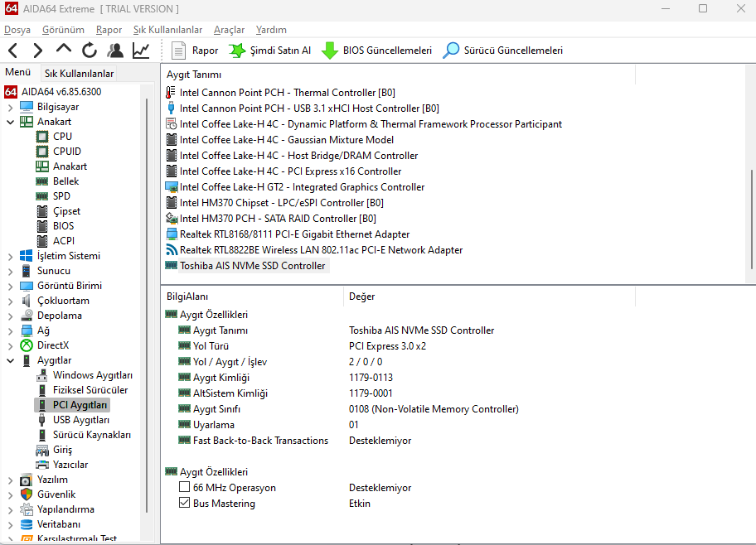Expand the Depolama tree node
Viewport: 756px width, 545px height.
click(10, 316)
